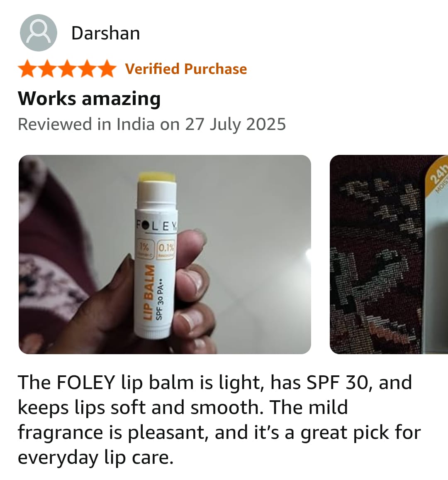Select the fourth orange rating star

[x=87, y=69]
